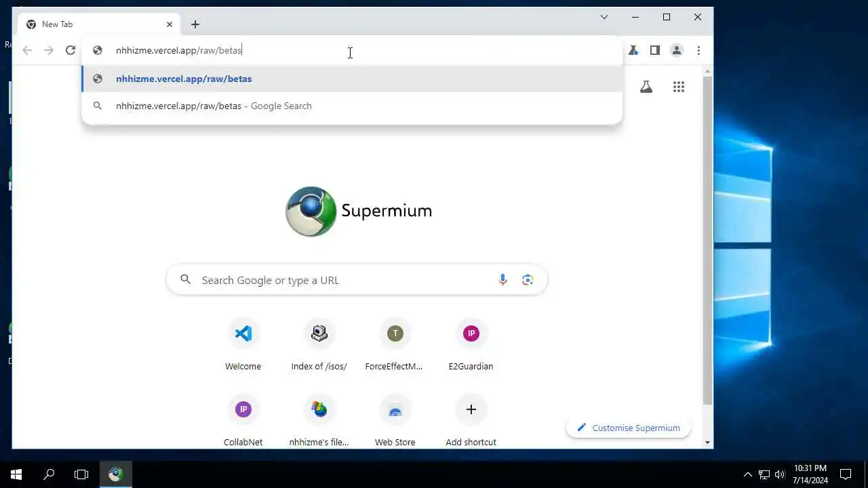The width and height of the screenshot is (868, 488).
Task: Click the Customise Supermium button
Action: (x=628, y=428)
